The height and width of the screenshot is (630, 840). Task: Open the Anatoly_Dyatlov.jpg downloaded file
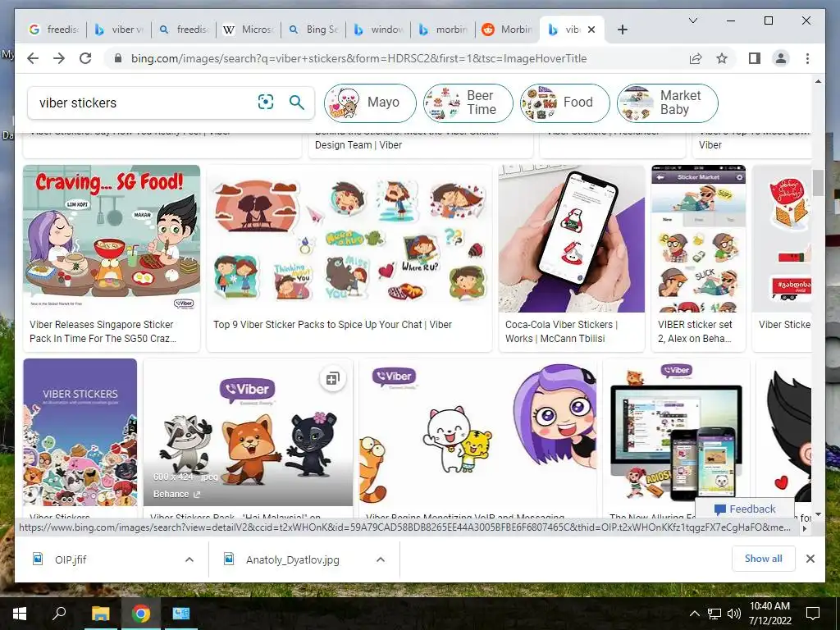click(x=292, y=559)
